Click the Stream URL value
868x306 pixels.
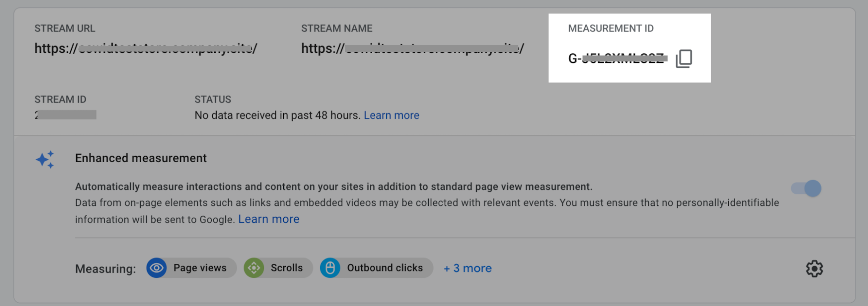click(146, 48)
